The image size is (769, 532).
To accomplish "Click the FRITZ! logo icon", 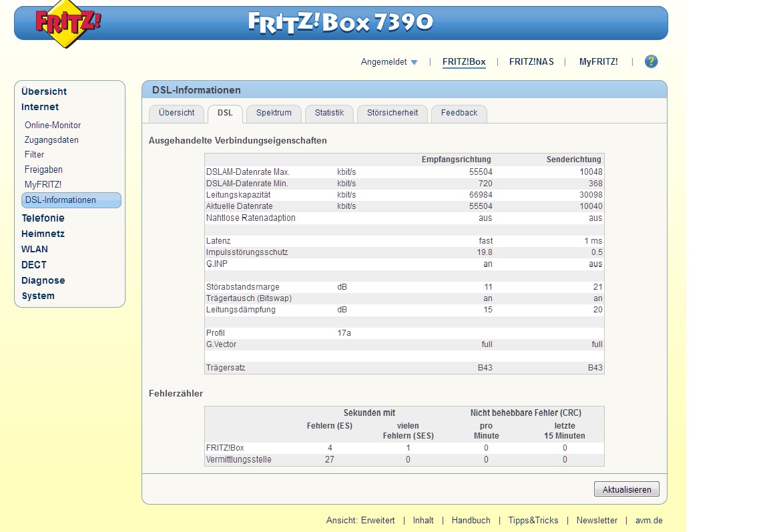I will point(67,23).
